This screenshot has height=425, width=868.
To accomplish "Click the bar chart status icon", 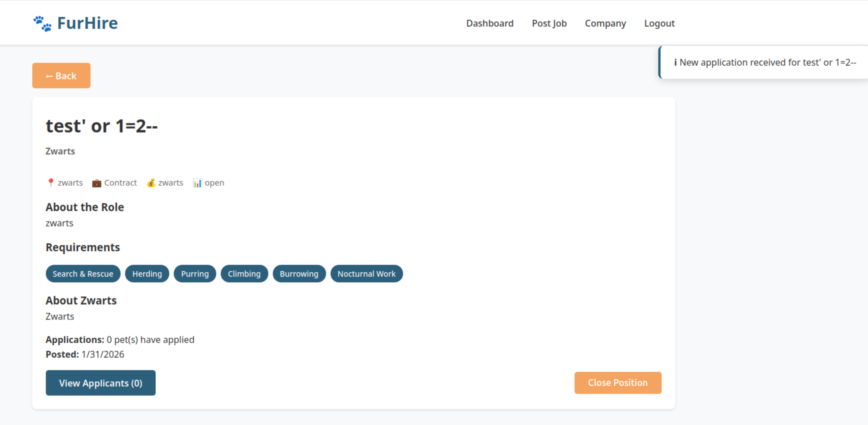I will click(x=197, y=183).
